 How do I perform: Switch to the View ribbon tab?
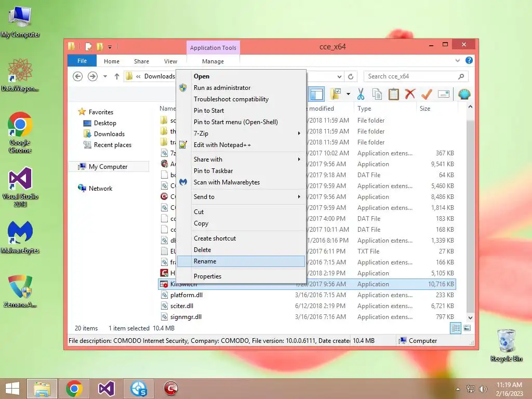(170, 61)
